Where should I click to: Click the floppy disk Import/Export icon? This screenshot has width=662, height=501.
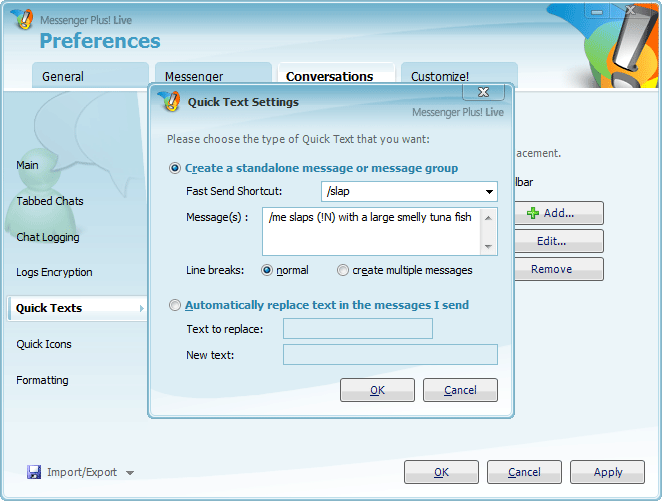point(34,472)
